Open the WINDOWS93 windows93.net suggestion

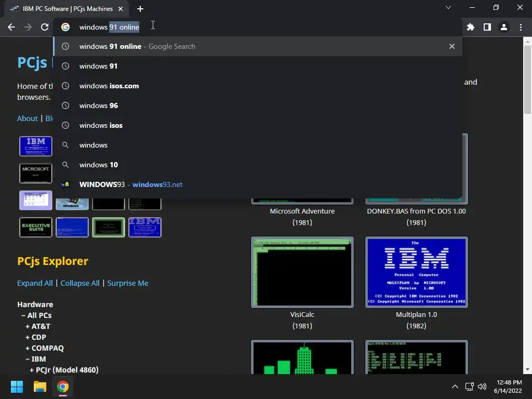click(258, 184)
